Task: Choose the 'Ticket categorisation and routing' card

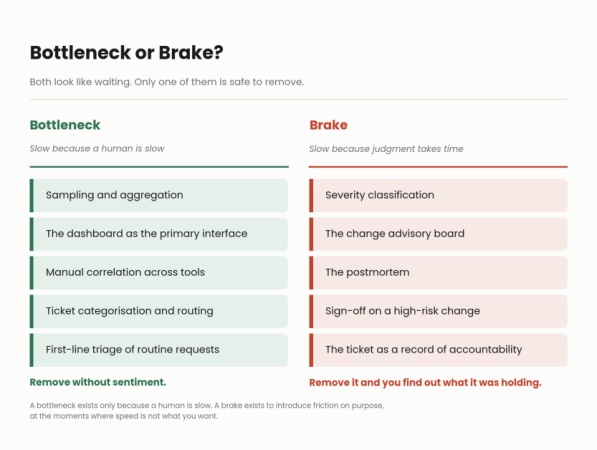Action: pos(159,311)
